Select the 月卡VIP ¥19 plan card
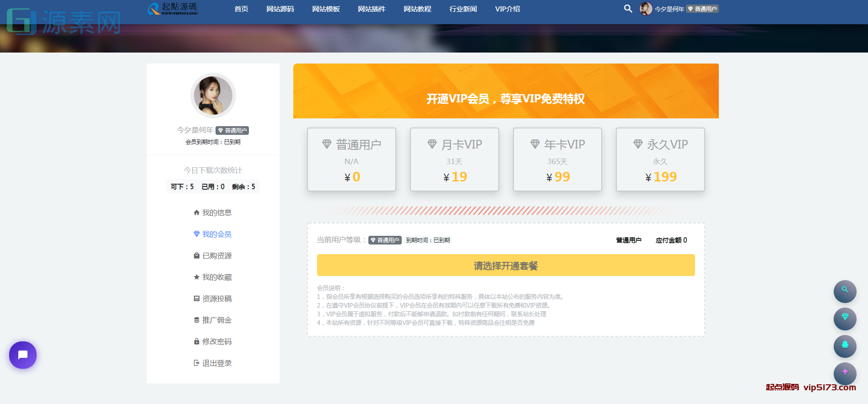Image resolution: width=868 pixels, height=404 pixels. tap(454, 159)
